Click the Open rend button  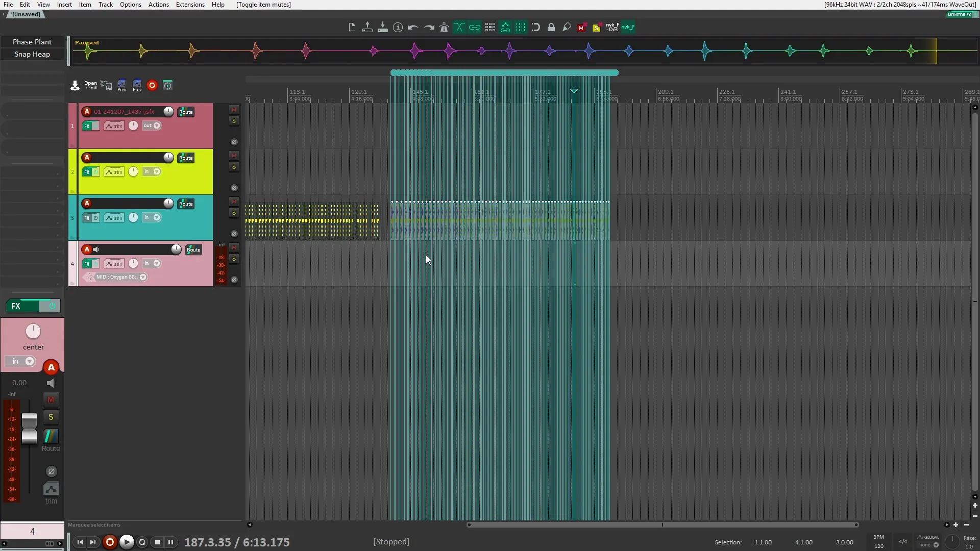[x=91, y=86]
